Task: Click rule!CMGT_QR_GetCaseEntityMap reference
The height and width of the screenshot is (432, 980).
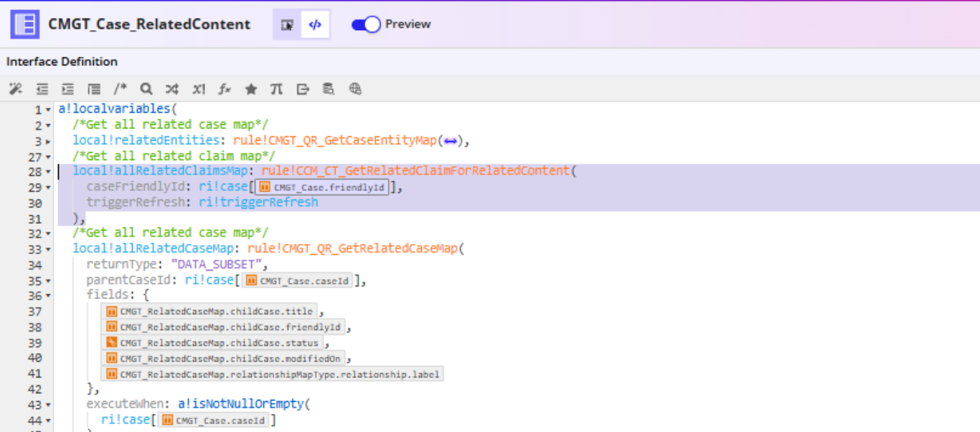Action: coord(334,141)
